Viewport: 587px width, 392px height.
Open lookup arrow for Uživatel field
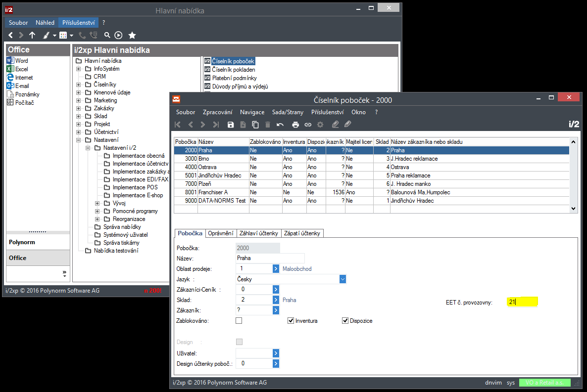point(276,353)
